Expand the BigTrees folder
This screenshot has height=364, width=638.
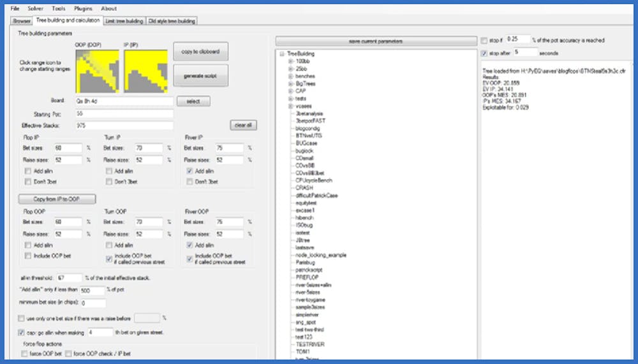pos(291,84)
